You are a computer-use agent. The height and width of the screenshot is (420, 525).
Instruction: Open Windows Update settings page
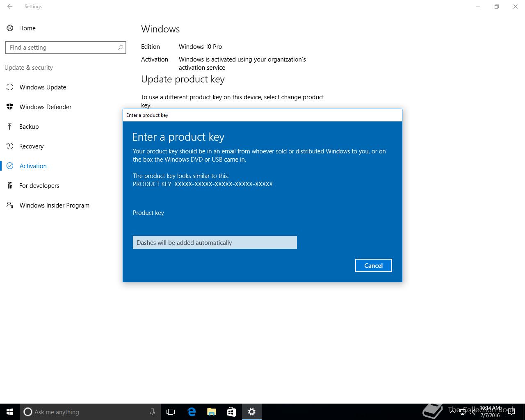point(43,87)
